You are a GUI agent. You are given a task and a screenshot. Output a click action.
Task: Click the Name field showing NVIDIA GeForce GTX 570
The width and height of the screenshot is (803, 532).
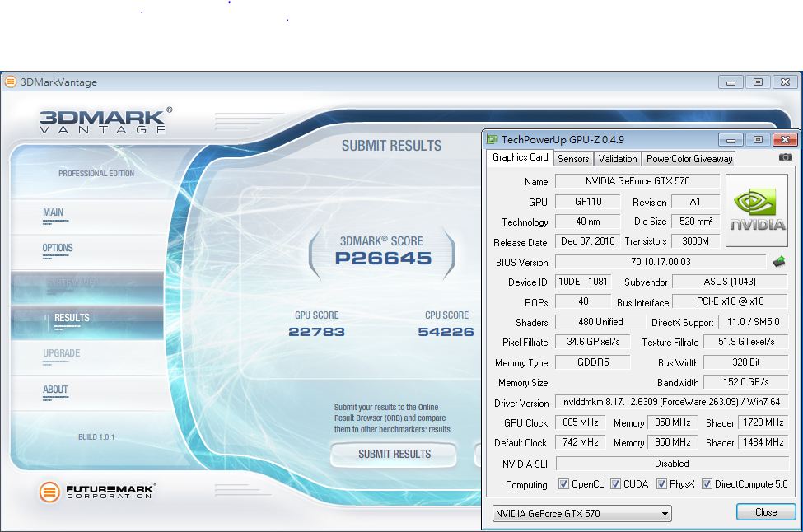(x=637, y=181)
